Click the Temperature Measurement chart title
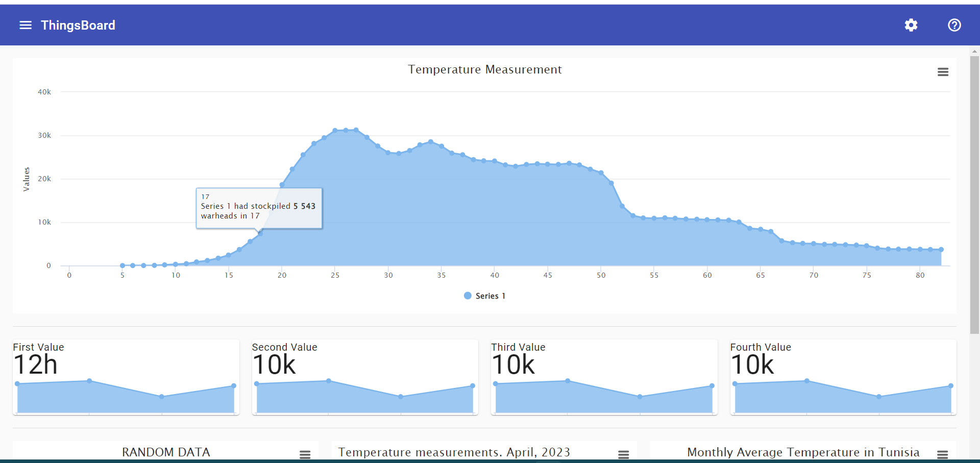The height and width of the screenshot is (463, 980). click(x=484, y=69)
